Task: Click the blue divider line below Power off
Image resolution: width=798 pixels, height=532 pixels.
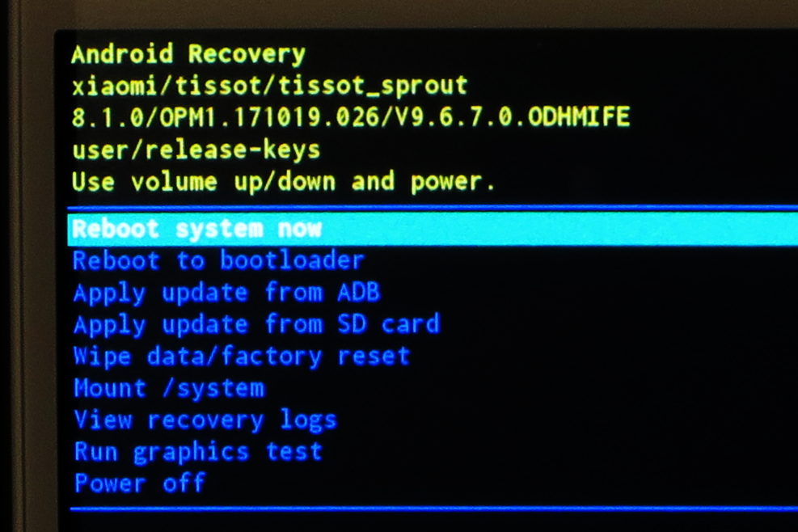Action: click(433, 508)
